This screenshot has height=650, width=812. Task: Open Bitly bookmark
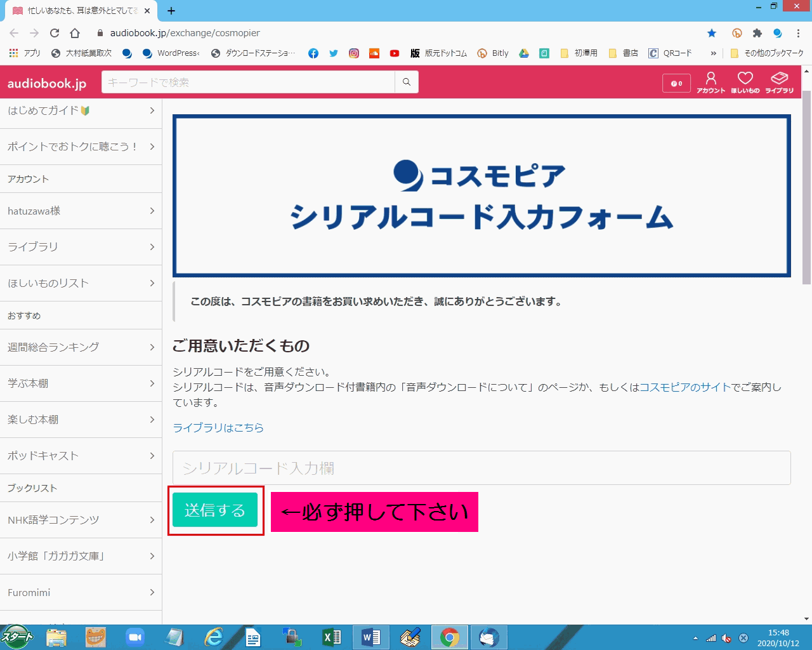pos(493,53)
